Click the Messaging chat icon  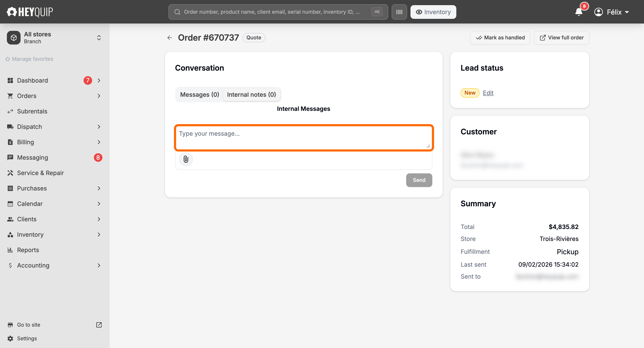point(10,157)
